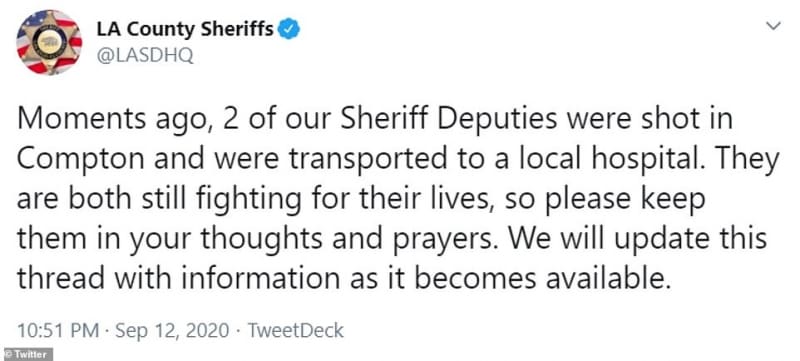This screenshot has height=361, width=800.
Task: Select the tweet line starting 'Moments ago'
Action: click(x=375, y=120)
